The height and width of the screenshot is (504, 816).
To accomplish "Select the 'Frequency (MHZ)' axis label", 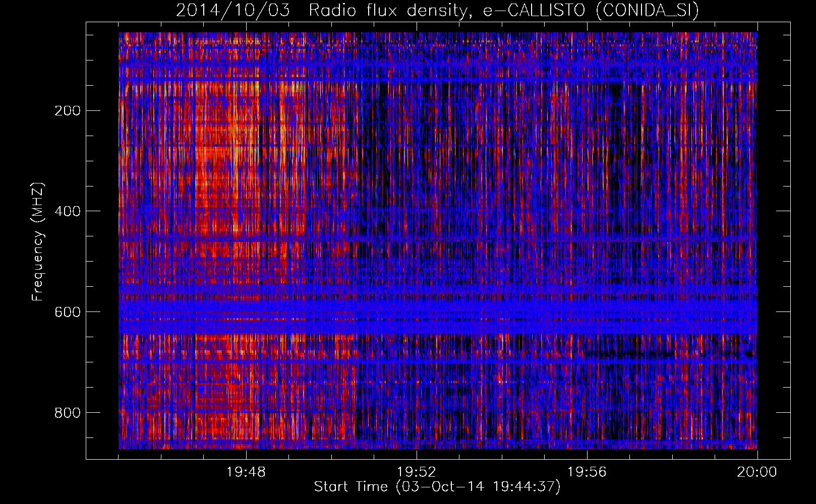I will click(x=38, y=242).
